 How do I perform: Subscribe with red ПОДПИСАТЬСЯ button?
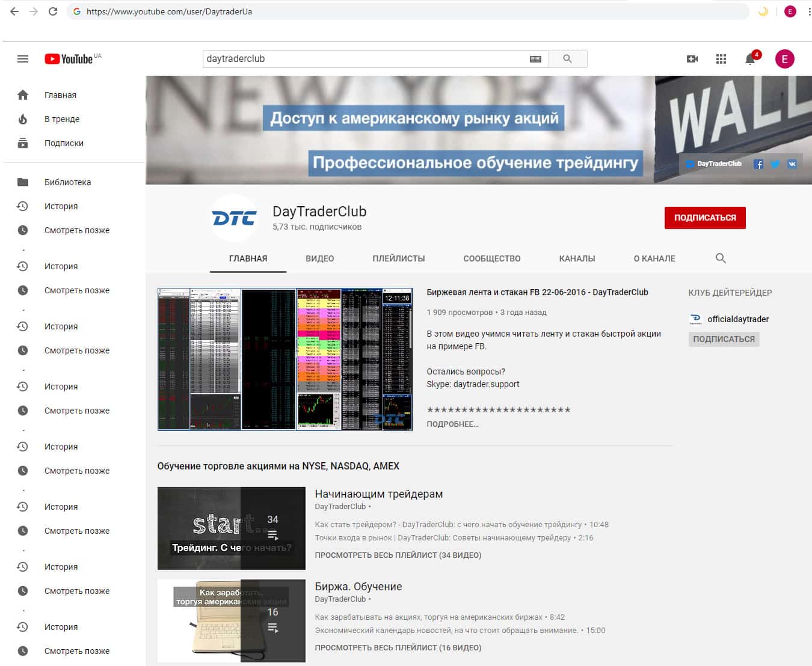point(704,218)
